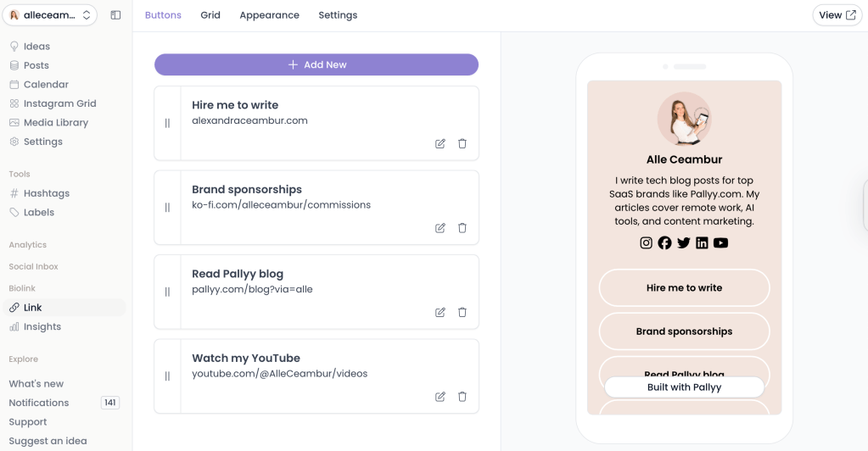868x451 pixels.
Task: Click the Add New button
Action: 316,65
